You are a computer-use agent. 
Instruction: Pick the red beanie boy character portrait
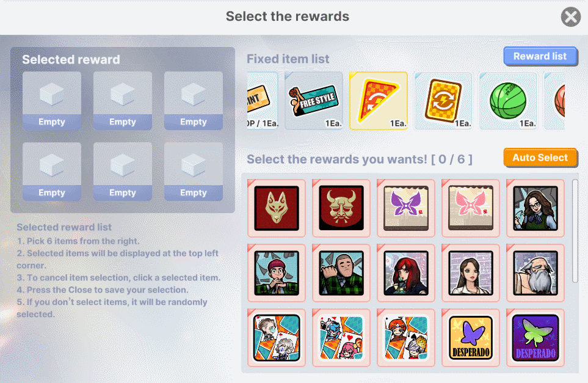click(277, 272)
